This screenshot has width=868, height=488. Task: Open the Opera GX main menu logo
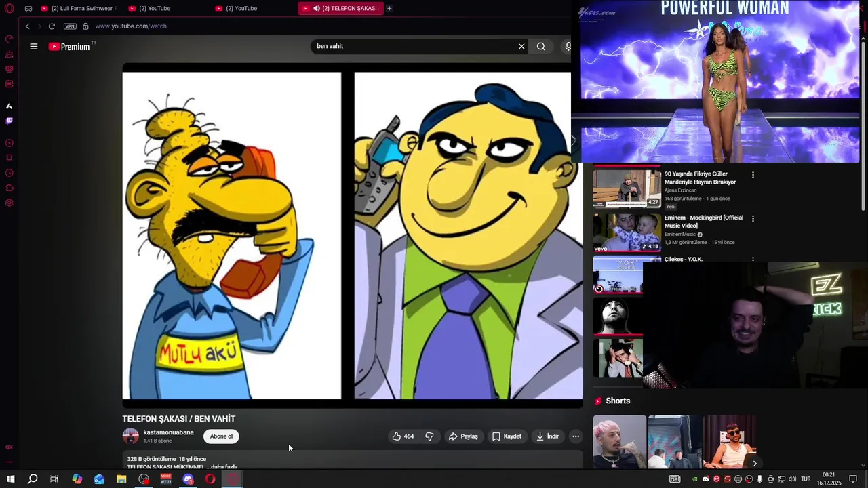click(9, 8)
